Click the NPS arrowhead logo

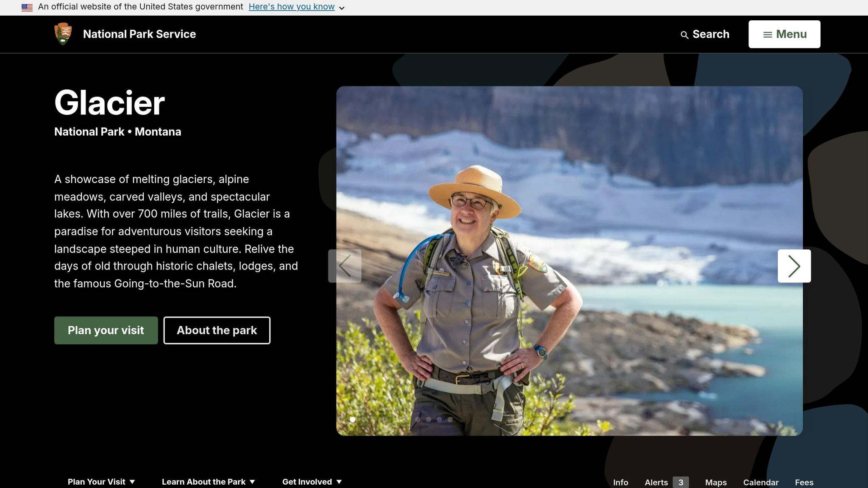click(x=63, y=34)
